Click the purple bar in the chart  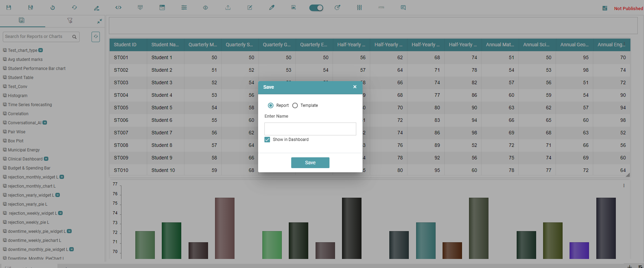[x=579, y=250]
